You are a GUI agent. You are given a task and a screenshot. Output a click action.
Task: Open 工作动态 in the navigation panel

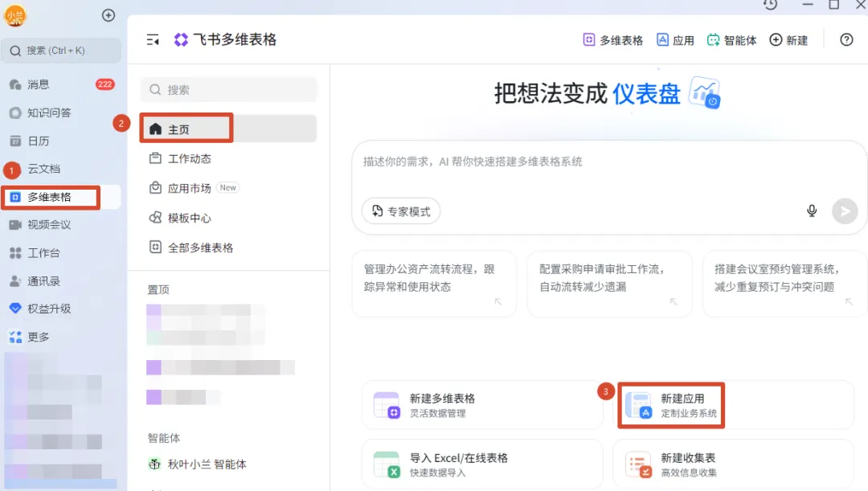pyautogui.click(x=228, y=159)
